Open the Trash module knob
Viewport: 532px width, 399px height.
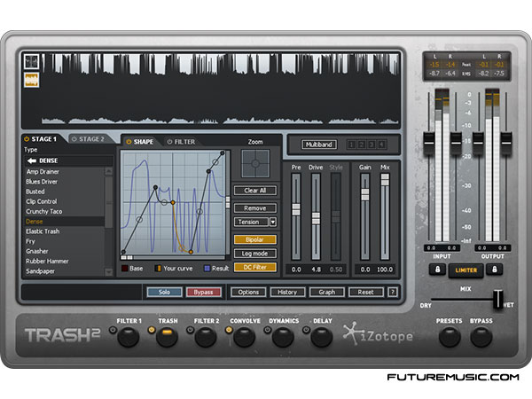167,337
